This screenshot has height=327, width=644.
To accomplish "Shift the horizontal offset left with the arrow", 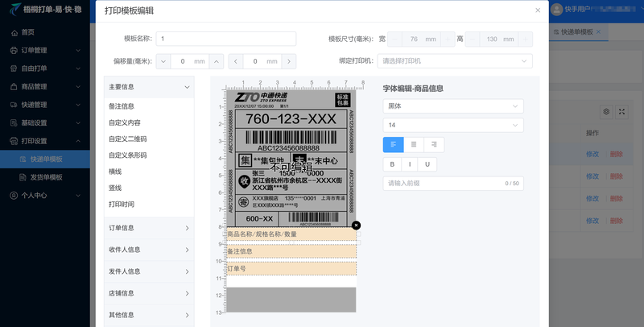I will 236,61.
